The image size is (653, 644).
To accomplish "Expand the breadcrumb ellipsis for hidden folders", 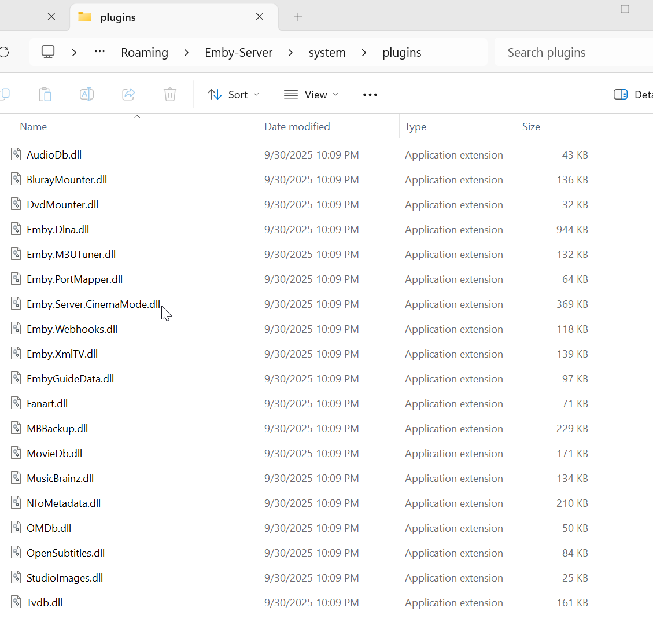I will (100, 52).
